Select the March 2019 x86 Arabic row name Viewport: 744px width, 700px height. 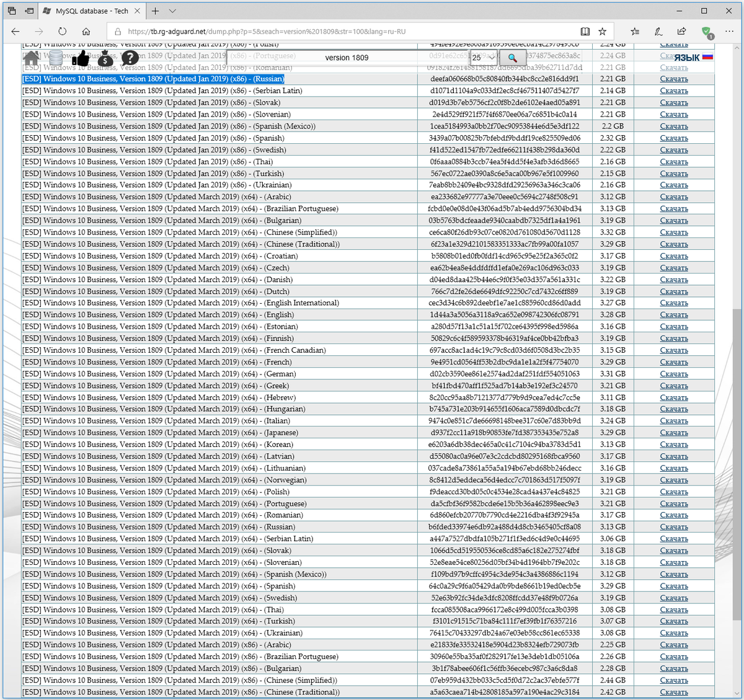156,645
